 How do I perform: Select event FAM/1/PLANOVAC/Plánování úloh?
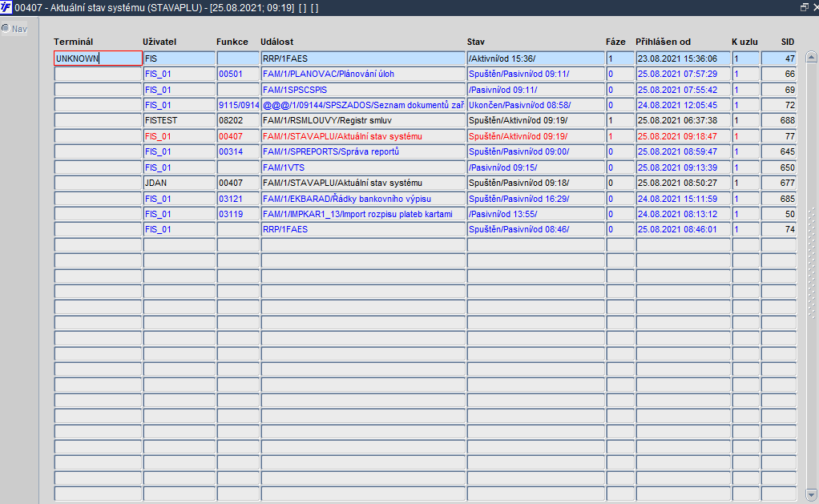point(363,74)
